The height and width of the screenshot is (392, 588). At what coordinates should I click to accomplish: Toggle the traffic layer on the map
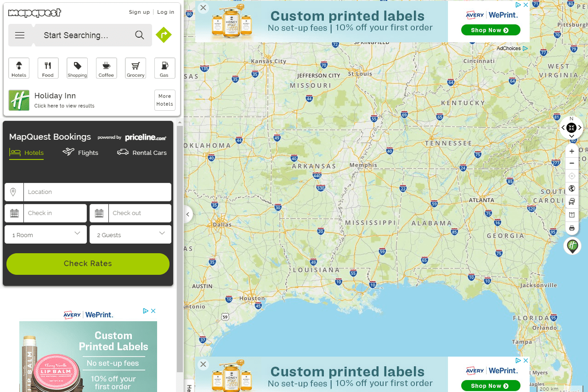571,201
